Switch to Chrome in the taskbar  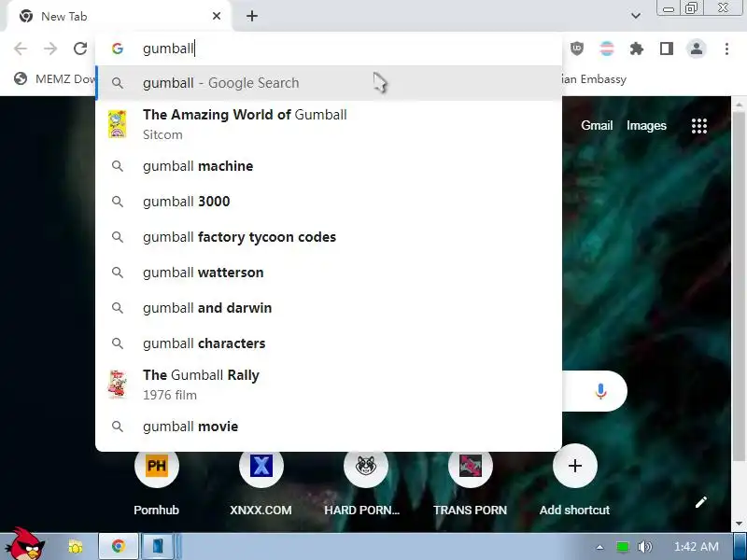tap(119, 546)
